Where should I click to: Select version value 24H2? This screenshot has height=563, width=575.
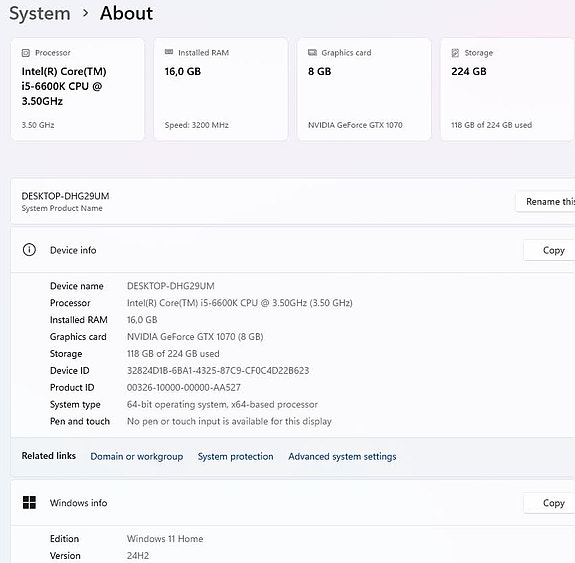(x=138, y=555)
